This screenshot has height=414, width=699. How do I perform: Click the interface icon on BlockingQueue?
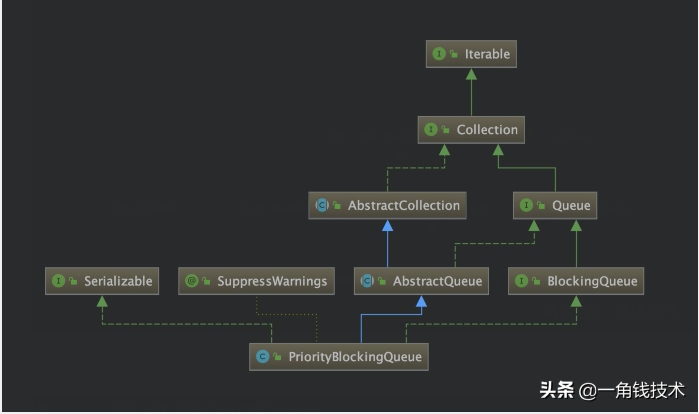(x=521, y=282)
